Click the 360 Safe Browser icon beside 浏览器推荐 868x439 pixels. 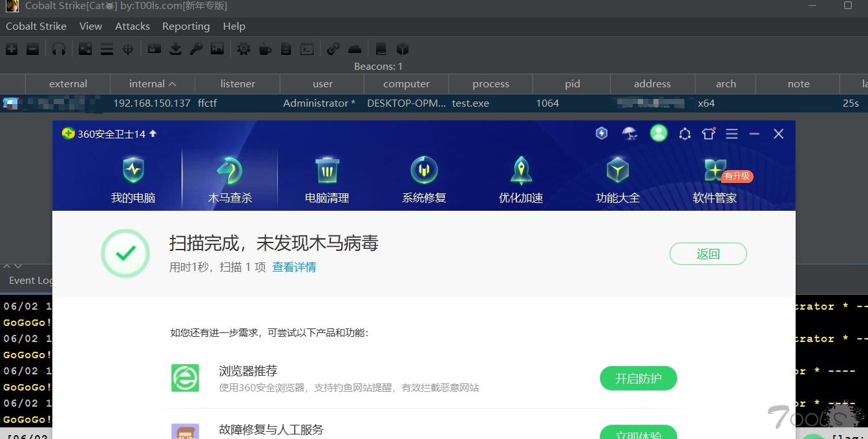coord(185,378)
